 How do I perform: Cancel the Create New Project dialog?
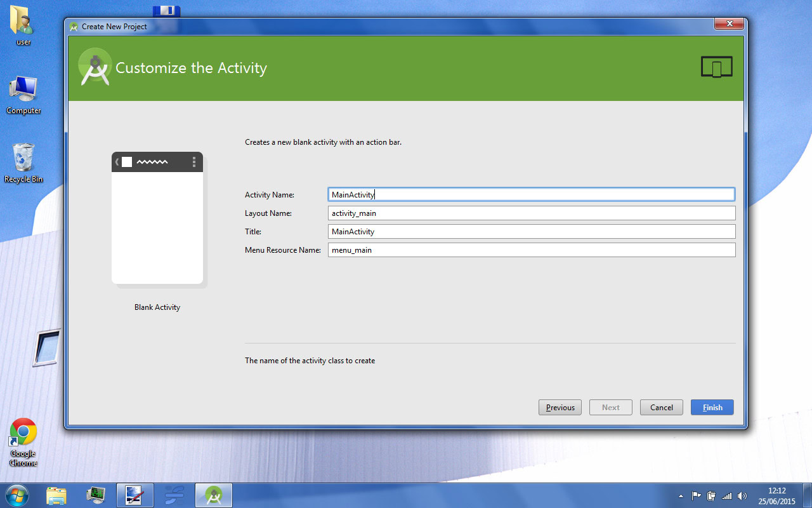(661, 407)
